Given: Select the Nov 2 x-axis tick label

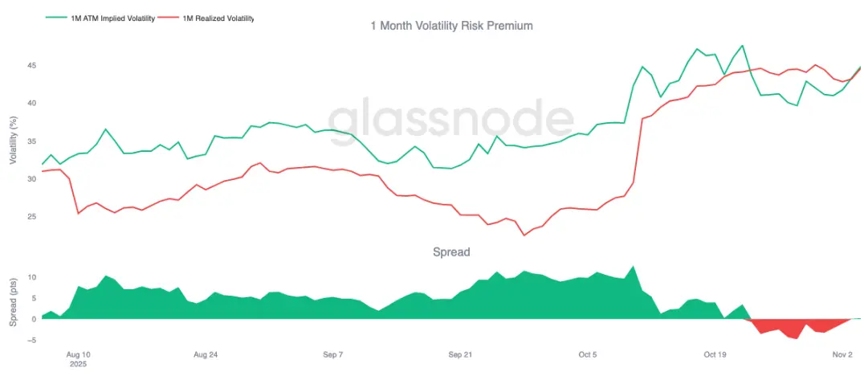Looking at the screenshot, I should click(842, 354).
